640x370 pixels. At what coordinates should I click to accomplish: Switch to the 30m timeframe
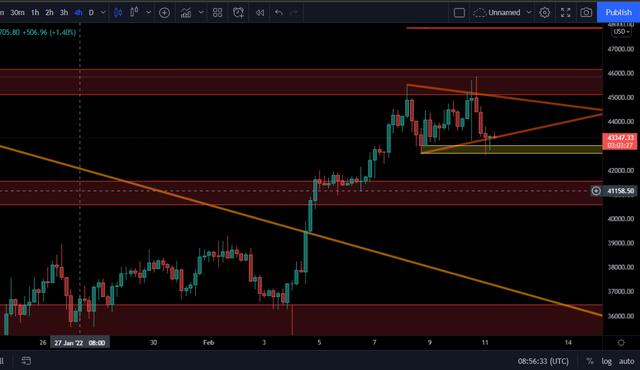click(x=17, y=13)
